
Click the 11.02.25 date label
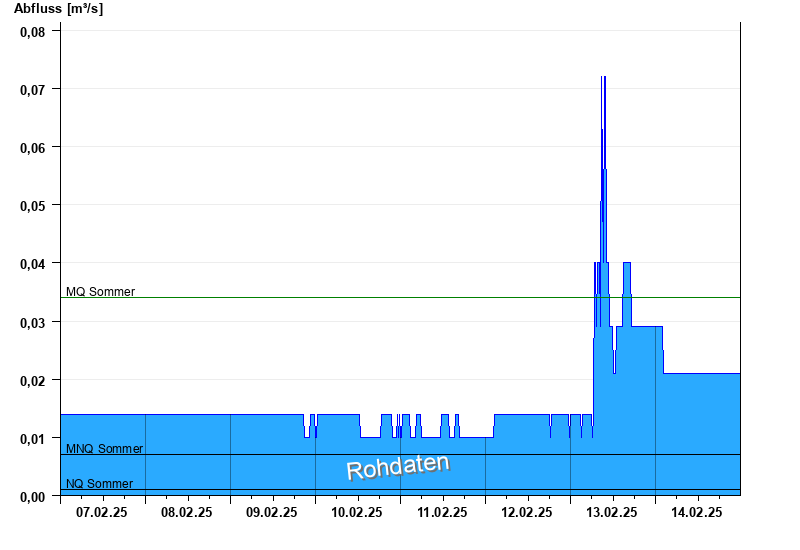pyautogui.click(x=442, y=512)
